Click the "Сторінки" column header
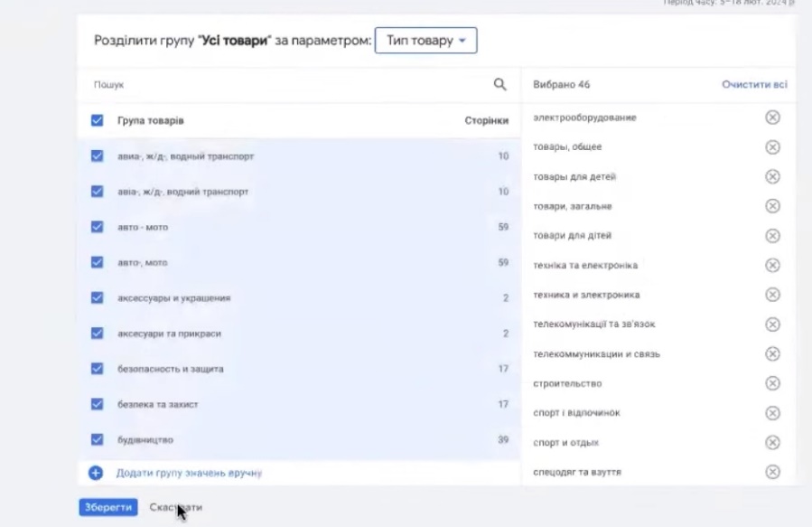The image size is (812, 527). click(486, 120)
